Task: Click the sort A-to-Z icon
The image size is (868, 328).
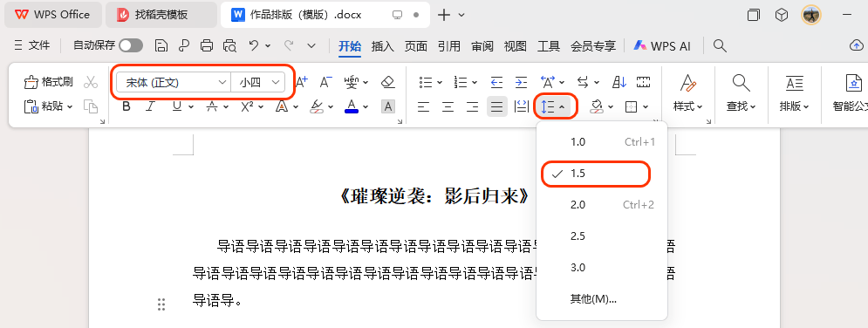Action: [619, 82]
